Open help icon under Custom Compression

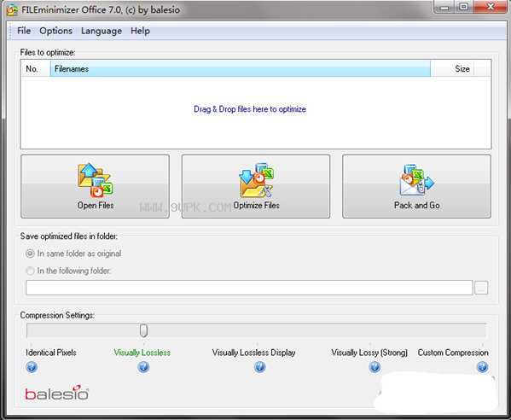[482, 367]
